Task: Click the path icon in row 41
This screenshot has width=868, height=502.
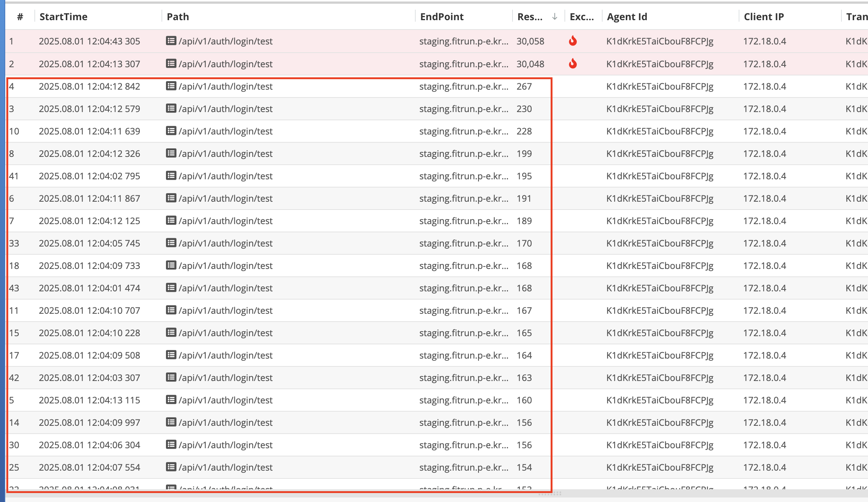Action: [171, 176]
